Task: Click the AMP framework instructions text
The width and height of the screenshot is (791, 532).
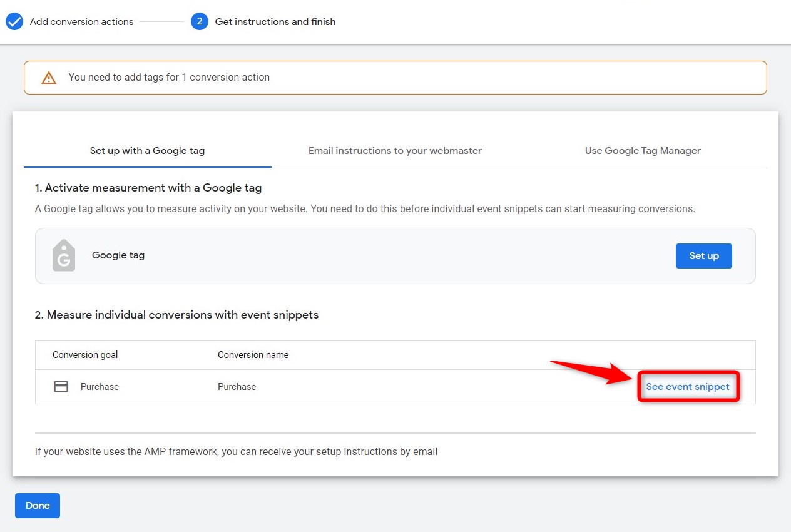Action: click(x=236, y=451)
